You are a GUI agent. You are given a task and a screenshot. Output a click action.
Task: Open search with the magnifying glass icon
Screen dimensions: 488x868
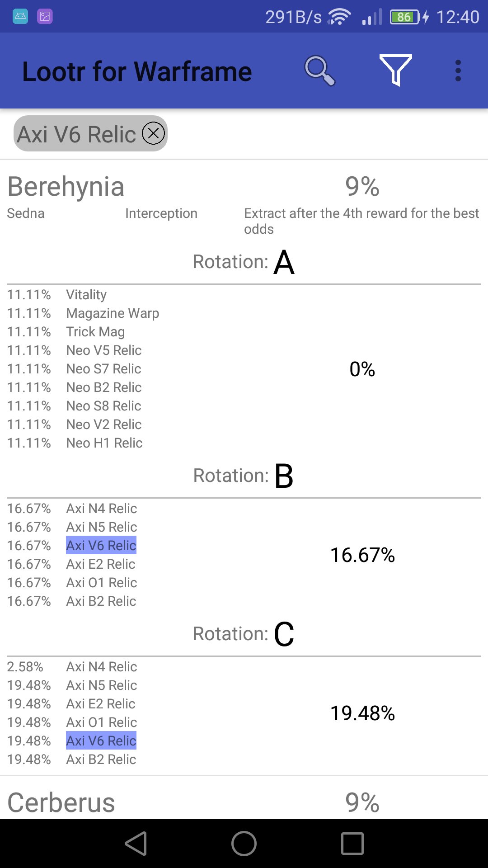(x=319, y=71)
